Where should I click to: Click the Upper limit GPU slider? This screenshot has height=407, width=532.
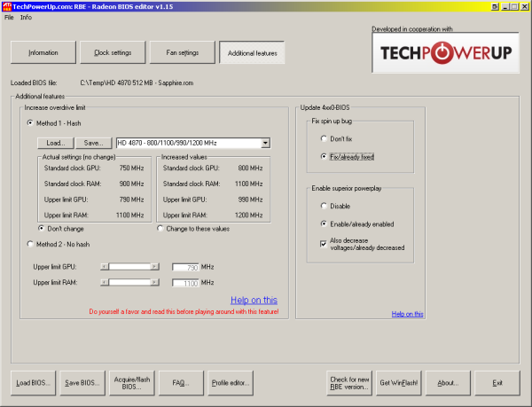pos(129,265)
